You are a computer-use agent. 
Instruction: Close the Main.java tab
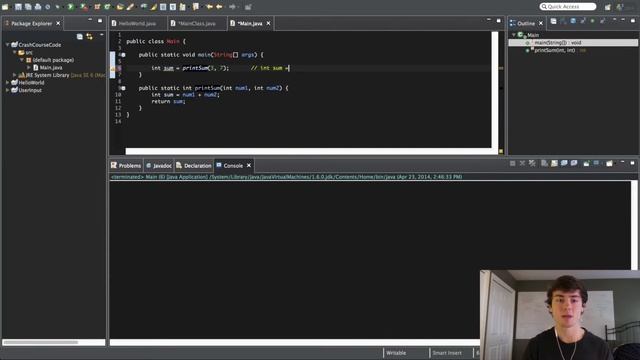click(x=269, y=24)
